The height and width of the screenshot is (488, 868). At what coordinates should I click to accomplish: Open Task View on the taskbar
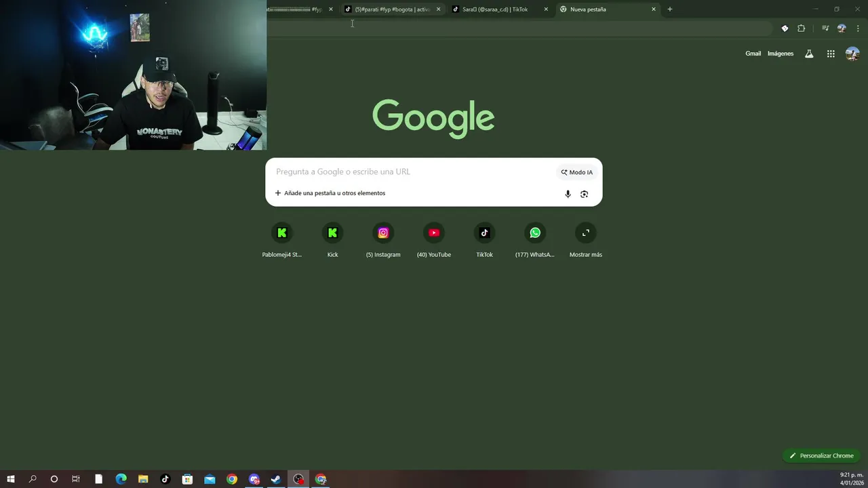pyautogui.click(x=76, y=479)
